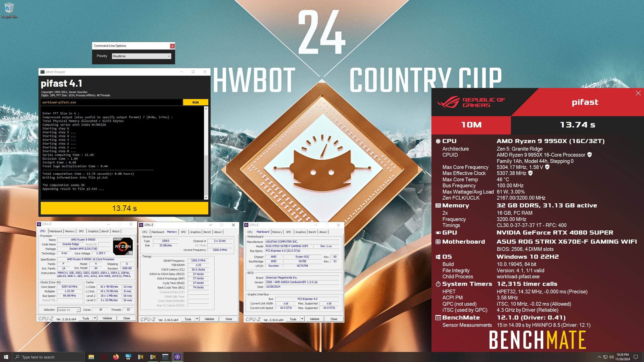Open the Windows Start menu
Screen dimensions: 644x362
click(6, 357)
